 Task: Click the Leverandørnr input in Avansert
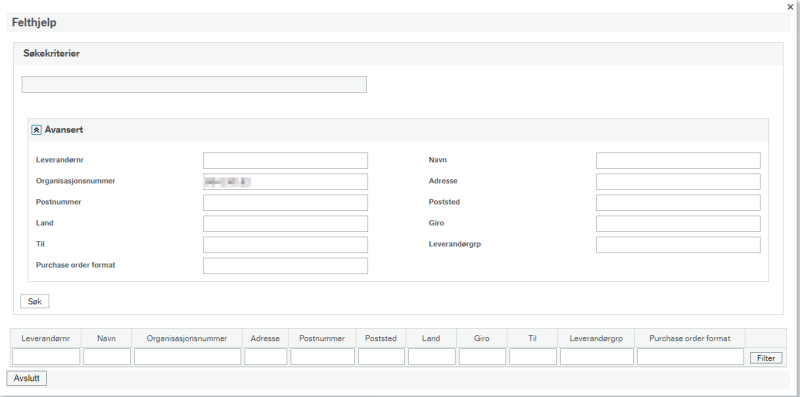pyautogui.click(x=285, y=160)
